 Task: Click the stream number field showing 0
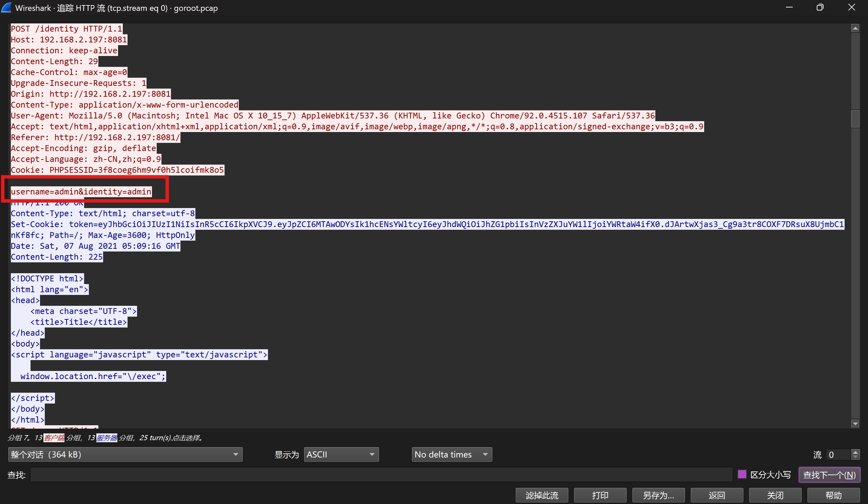click(838, 454)
